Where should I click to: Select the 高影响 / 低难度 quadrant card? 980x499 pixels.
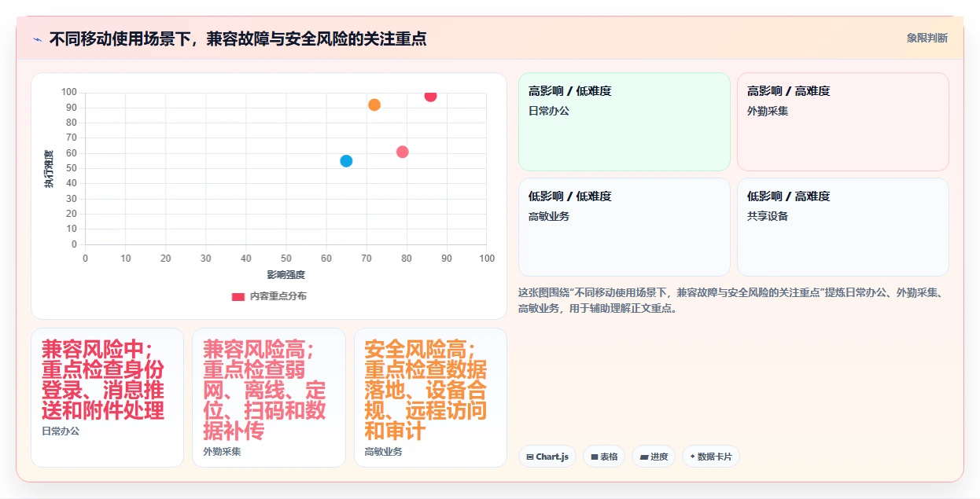click(x=624, y=122)
